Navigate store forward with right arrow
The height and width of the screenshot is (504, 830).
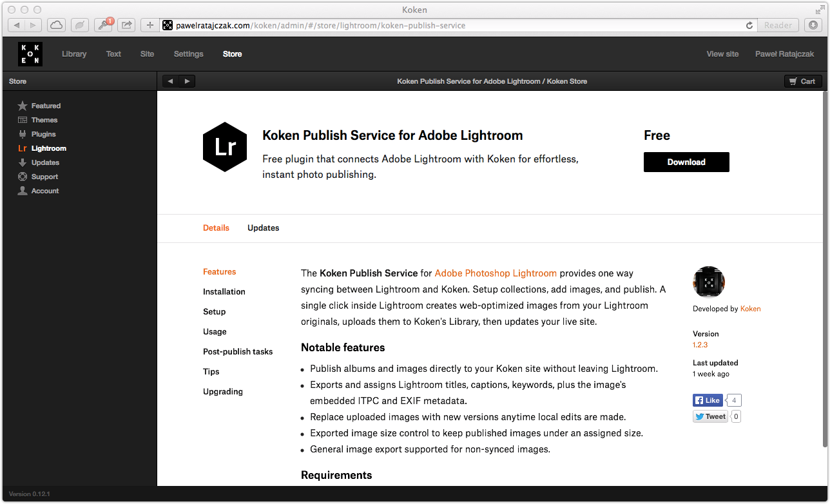click(187, 81)
